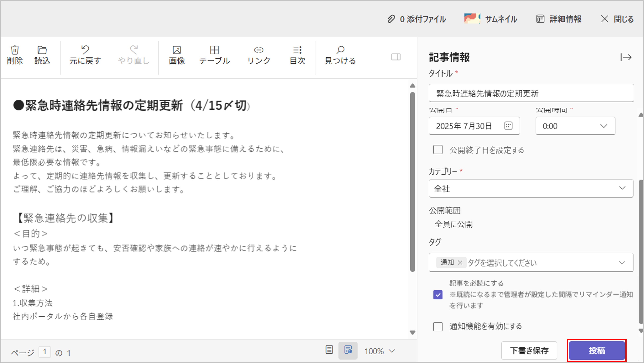Open the カテゴリー 全社 dropdown
The height and width of the screenshot is (363, 644).
pyautogui.click(x=531, y=188)
